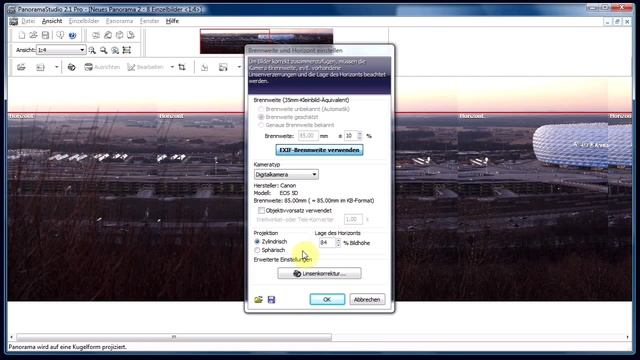640x360 pixels.
Task: Click the PanoramaStudio app icon in menu bar
Action: (x=13, y=21)
